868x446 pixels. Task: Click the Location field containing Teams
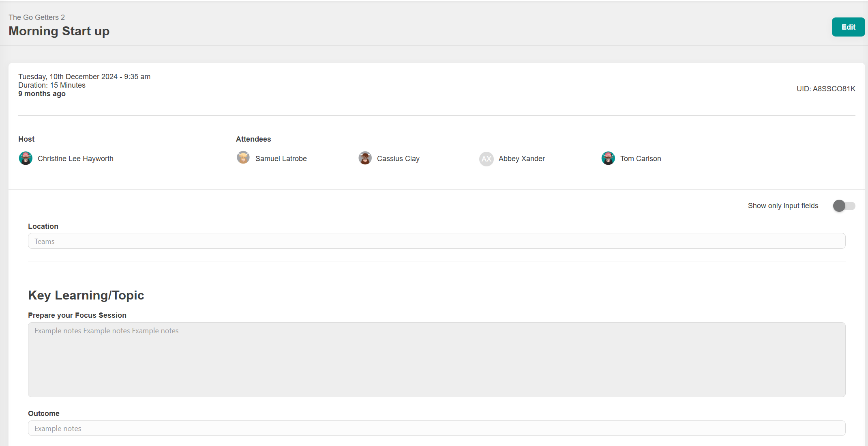pyautogui.click(x=436, y=241)
